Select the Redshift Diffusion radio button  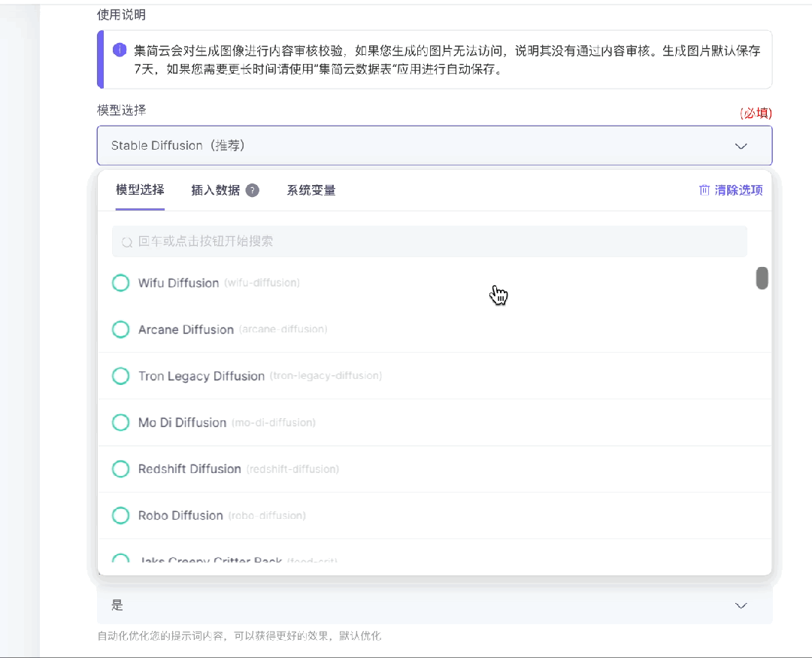tap(120, 469)
